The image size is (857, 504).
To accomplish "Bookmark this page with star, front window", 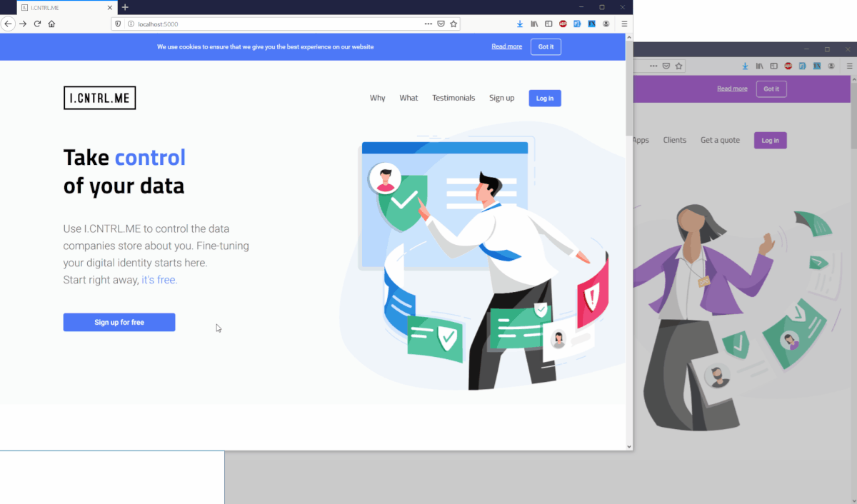I will coord(453,24).
